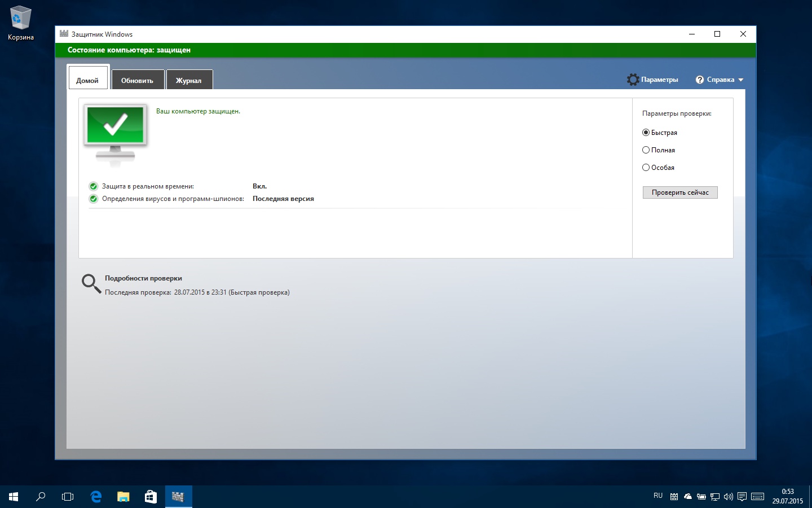The height and width of the screenshot is (508, 812).
Task: Select the Полная scan option
Action: click(646, 150)
